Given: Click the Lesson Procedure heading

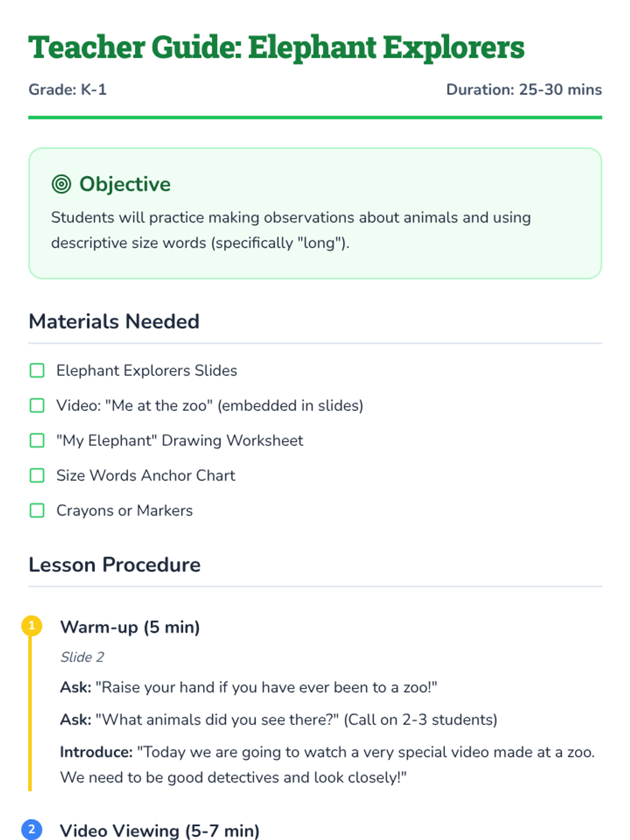Looking at the screenshot, I should pos(114,565).
